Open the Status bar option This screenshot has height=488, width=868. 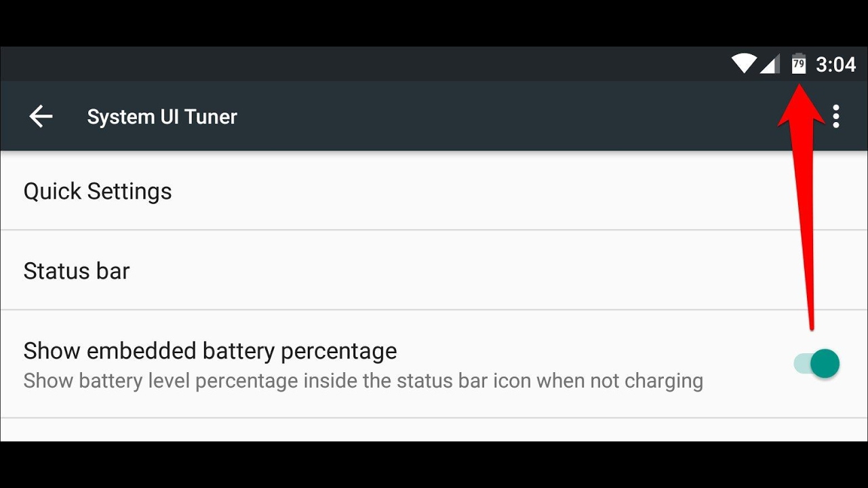pyautogui.click(x=77, y=271)
